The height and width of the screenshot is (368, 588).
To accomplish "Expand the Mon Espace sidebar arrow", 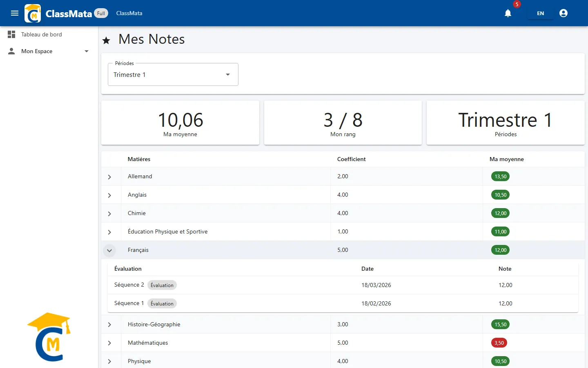I will pyautogui.click(x=87, y=51).
